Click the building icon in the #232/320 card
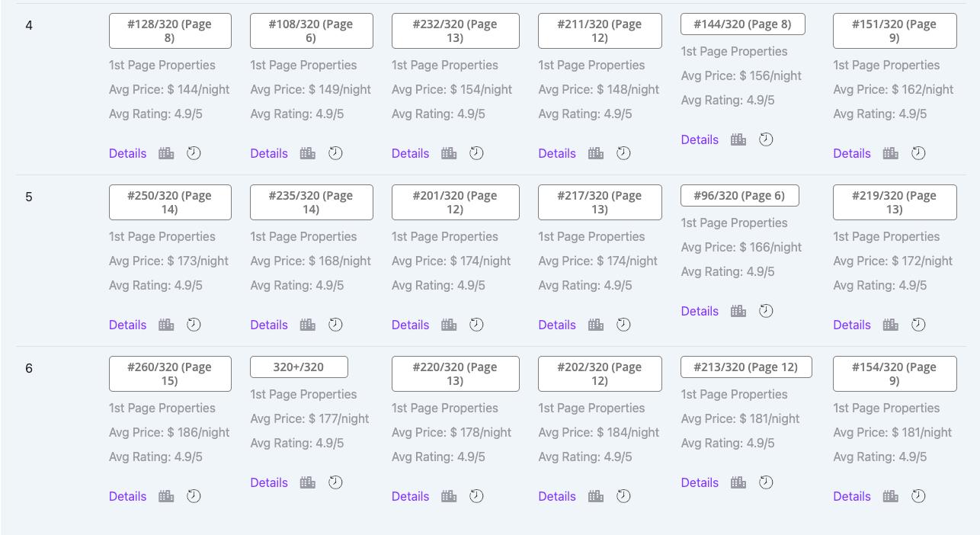 point(449,153)
